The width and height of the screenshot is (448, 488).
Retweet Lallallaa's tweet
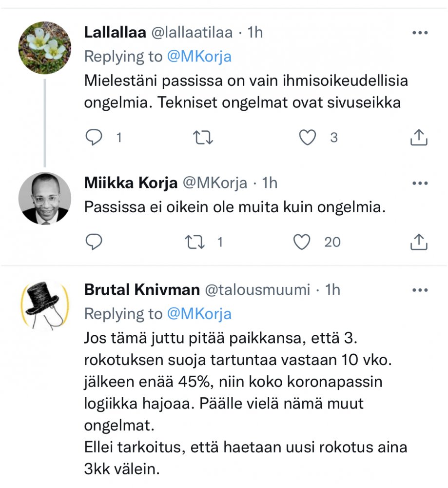pos(203,138)
